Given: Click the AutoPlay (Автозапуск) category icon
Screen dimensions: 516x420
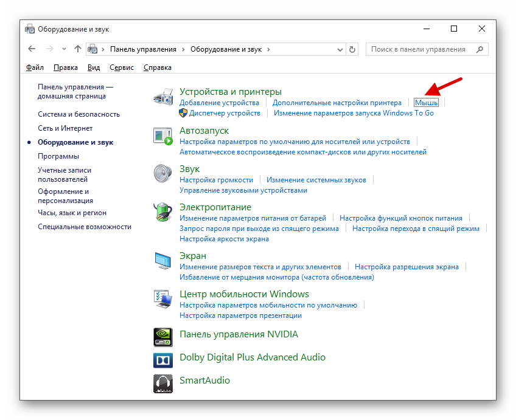Looking at the screenshot, I should (163, 137).
